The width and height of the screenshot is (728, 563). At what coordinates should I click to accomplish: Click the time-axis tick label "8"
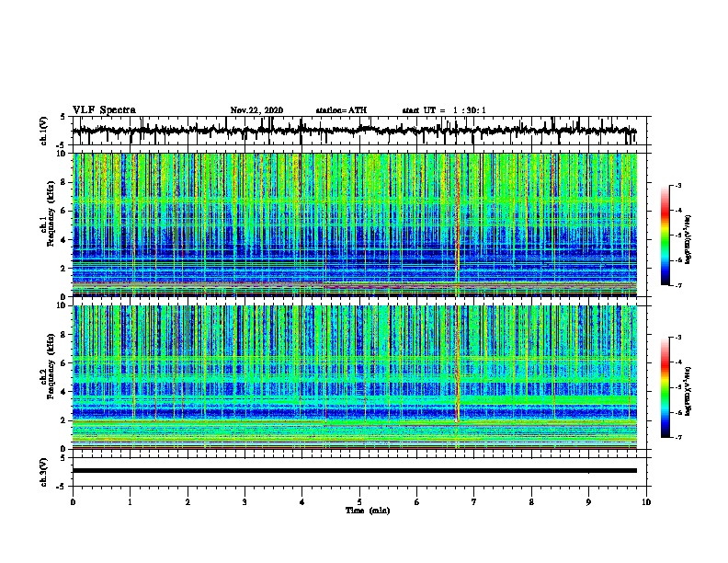(x=531, y=502)
